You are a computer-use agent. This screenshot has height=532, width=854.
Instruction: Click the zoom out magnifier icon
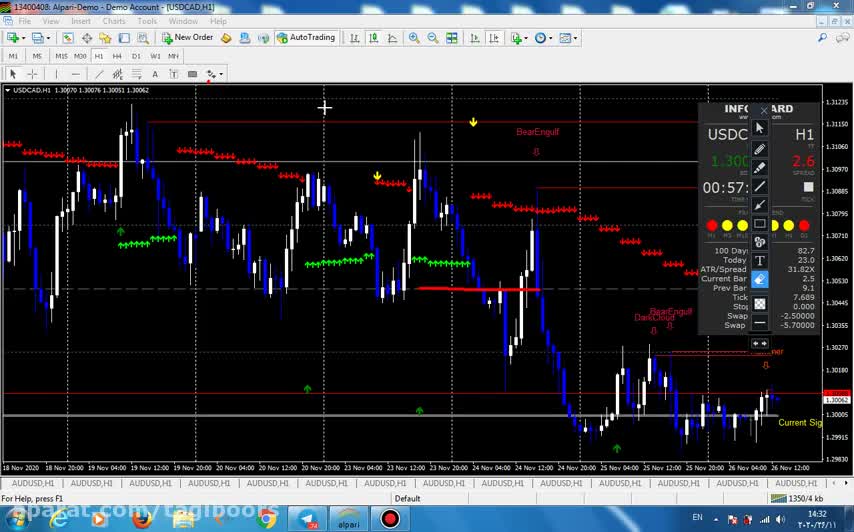pos(433,38)
